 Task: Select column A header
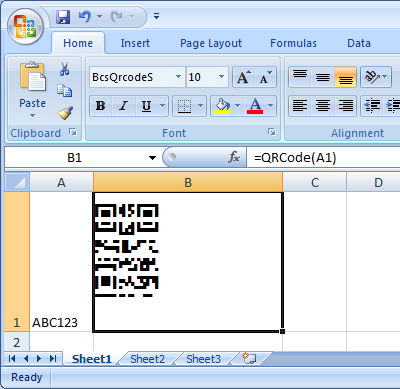[x=61, y=182]
